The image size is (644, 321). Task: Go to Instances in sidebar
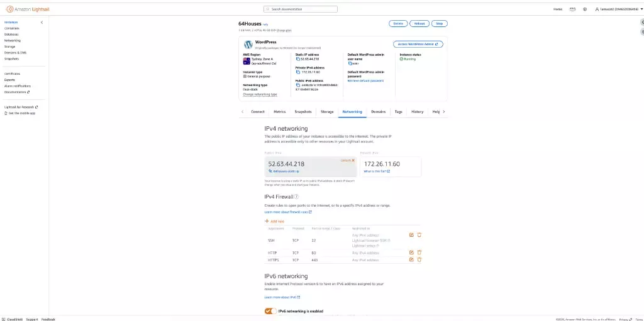11,22
